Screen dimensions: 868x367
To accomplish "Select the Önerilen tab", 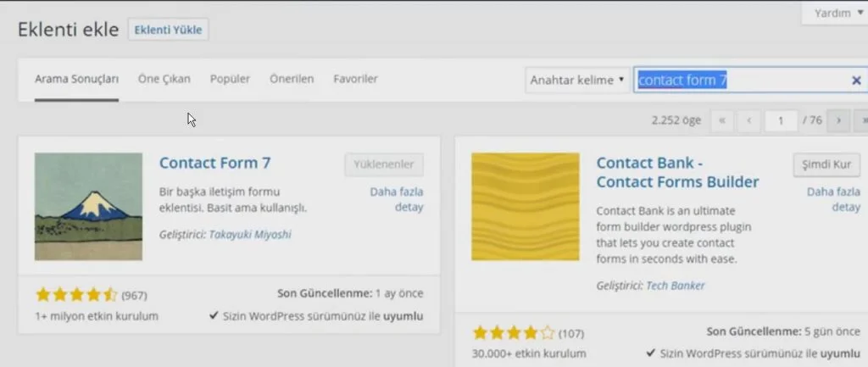I will click(x=292, y=79).
